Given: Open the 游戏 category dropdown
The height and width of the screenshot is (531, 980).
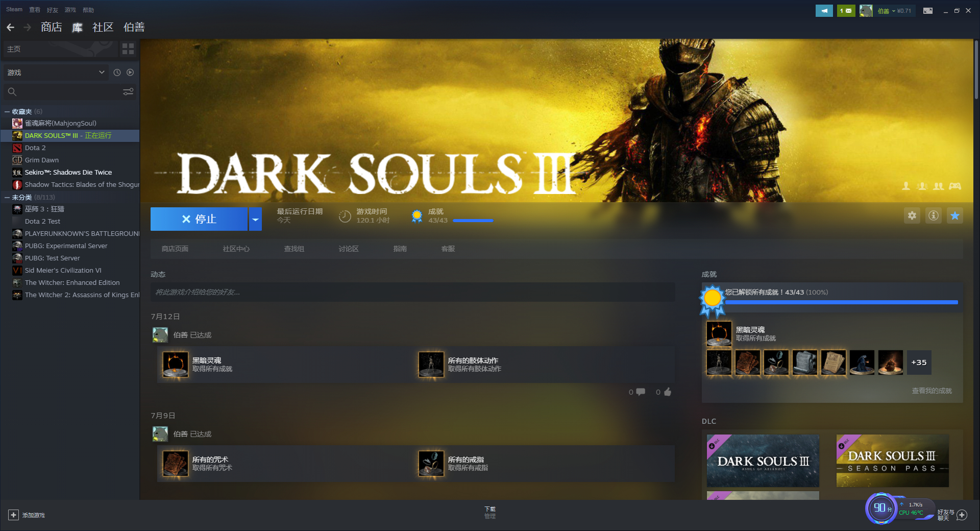Looking at the screenshot, I should (x=56, y=73).
